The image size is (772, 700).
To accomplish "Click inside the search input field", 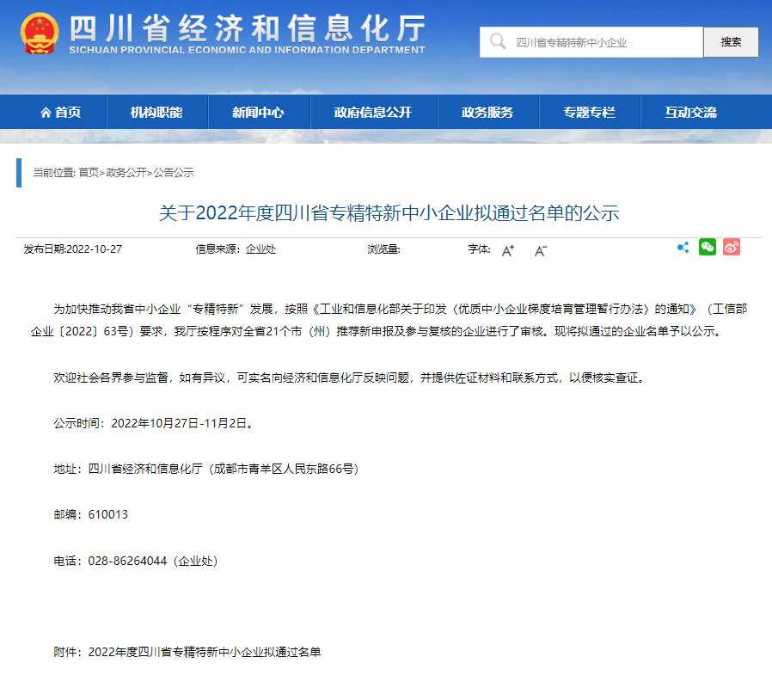I will tap(593, 41).
